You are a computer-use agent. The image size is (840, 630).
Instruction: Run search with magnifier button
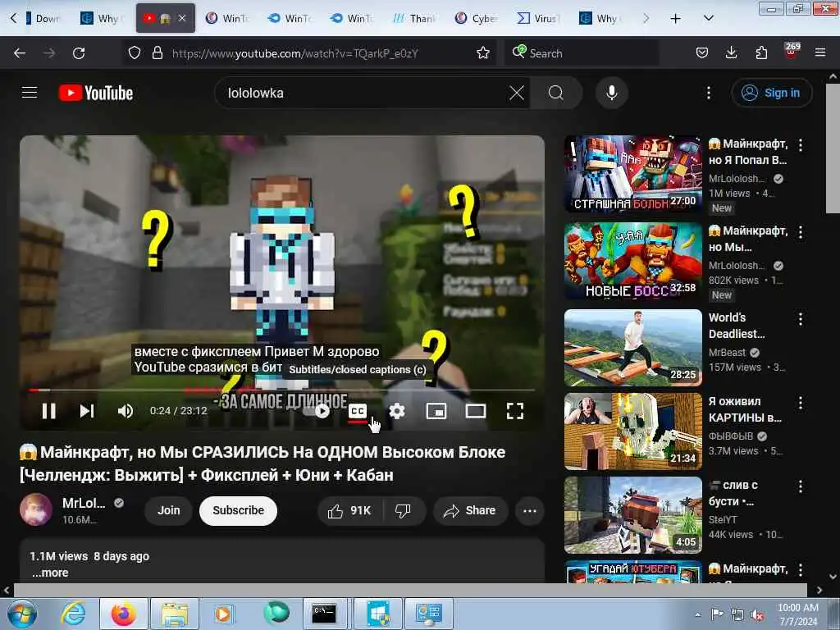(x=556, y=93)
